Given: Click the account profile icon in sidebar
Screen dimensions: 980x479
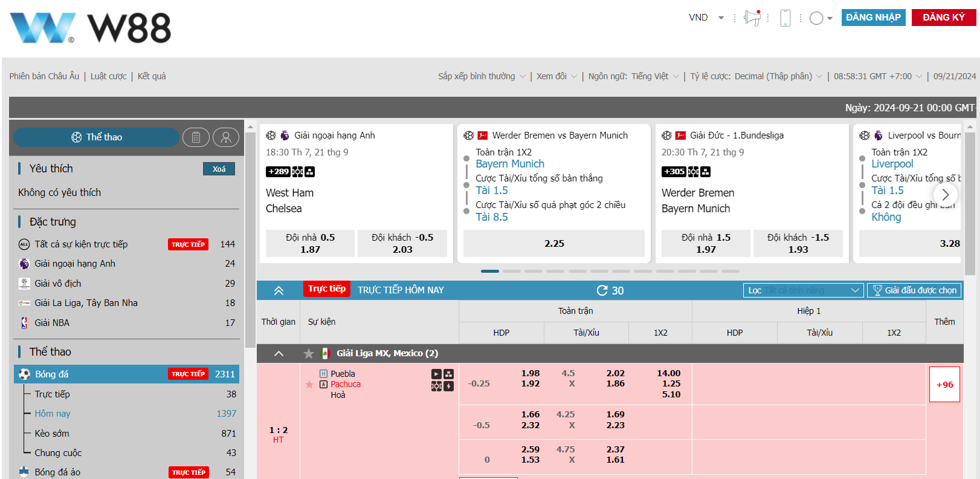Looking at the screenshot, I should click(226, 137).
